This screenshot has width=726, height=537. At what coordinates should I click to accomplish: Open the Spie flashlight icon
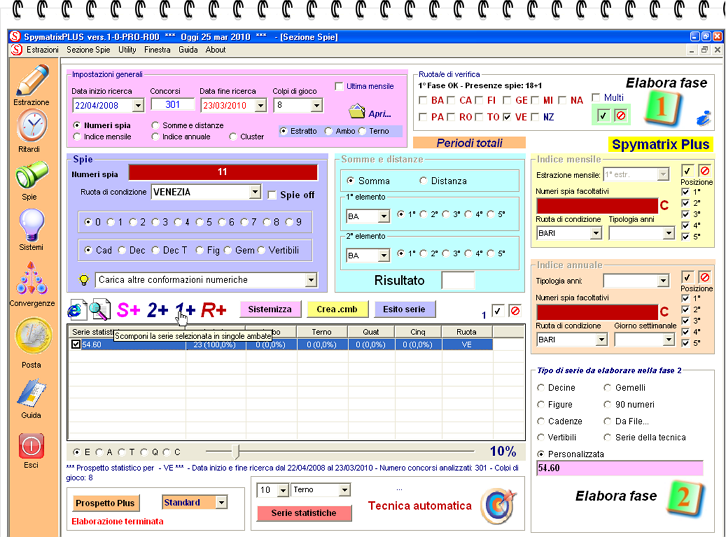point(32,175)
